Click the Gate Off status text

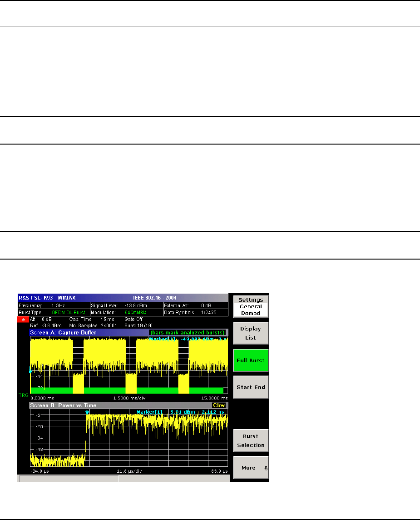[x=133, y=319]
